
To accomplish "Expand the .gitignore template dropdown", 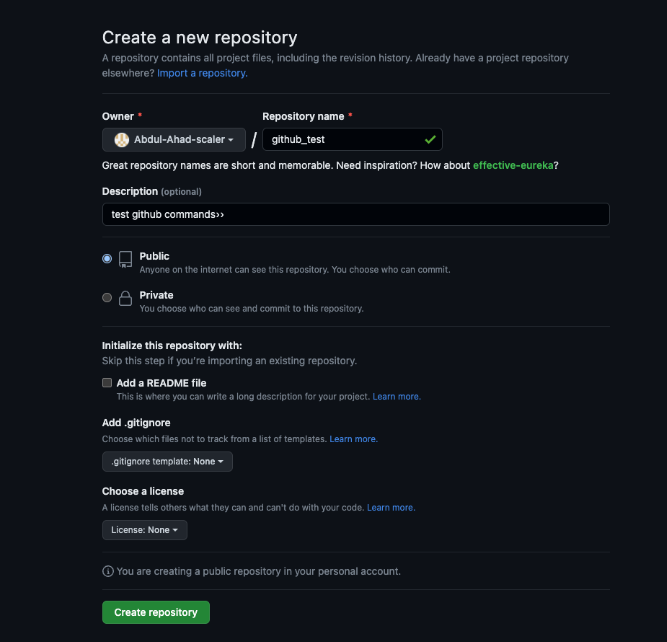I will (x=167, y=462).
